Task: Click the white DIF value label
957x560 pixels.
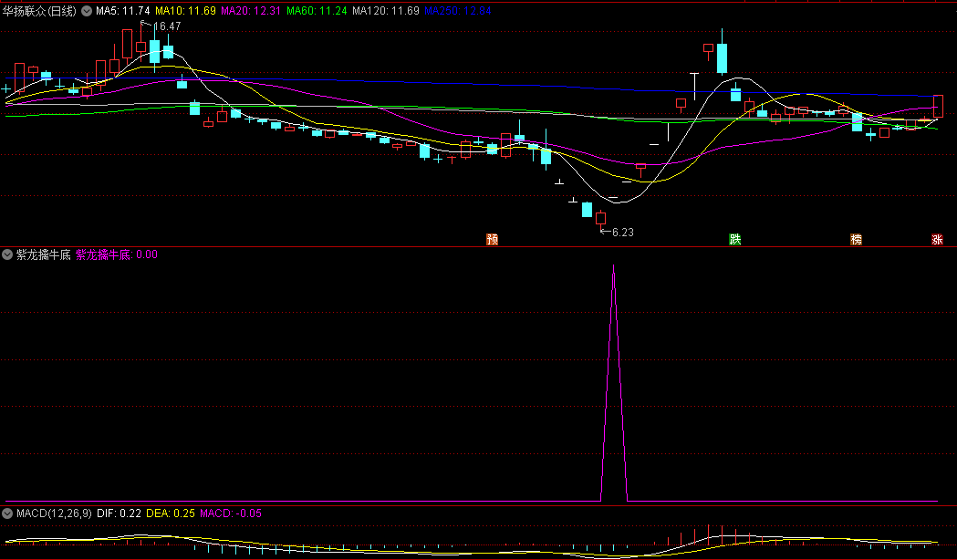Action: point(118,513)
